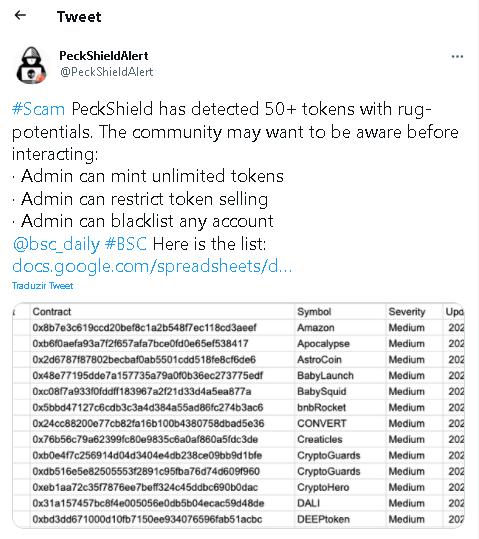Click the Tweet page title
This screenshot has height=539, width=479.
coord(79,17)
